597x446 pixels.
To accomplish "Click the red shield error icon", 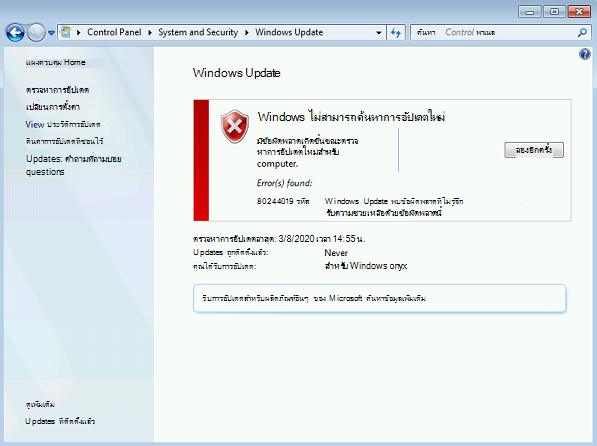I will tap(235, 126).
